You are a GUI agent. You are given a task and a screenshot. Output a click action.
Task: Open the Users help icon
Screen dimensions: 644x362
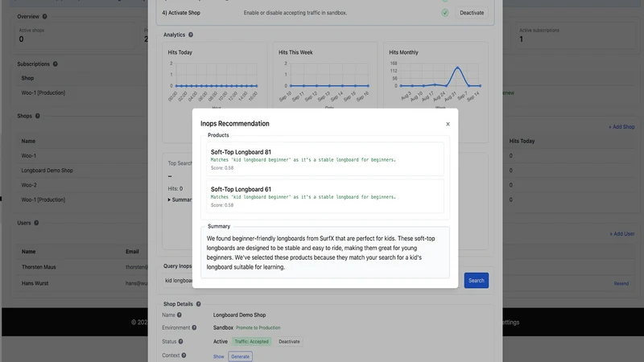36,223
